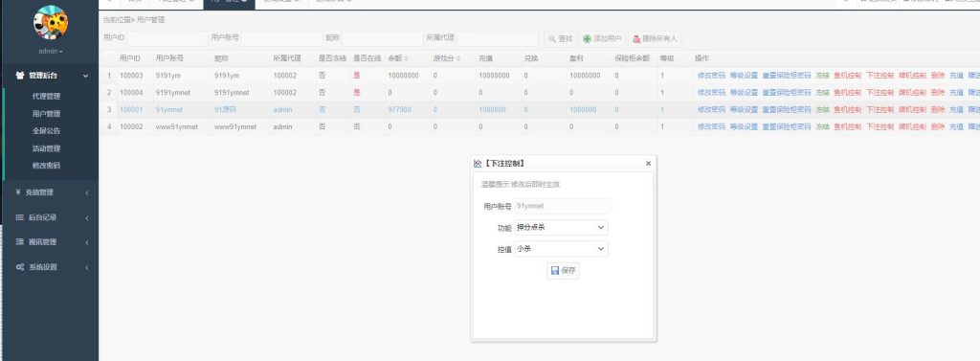Open 修改密码 in the sidebar

click(46, 166)
